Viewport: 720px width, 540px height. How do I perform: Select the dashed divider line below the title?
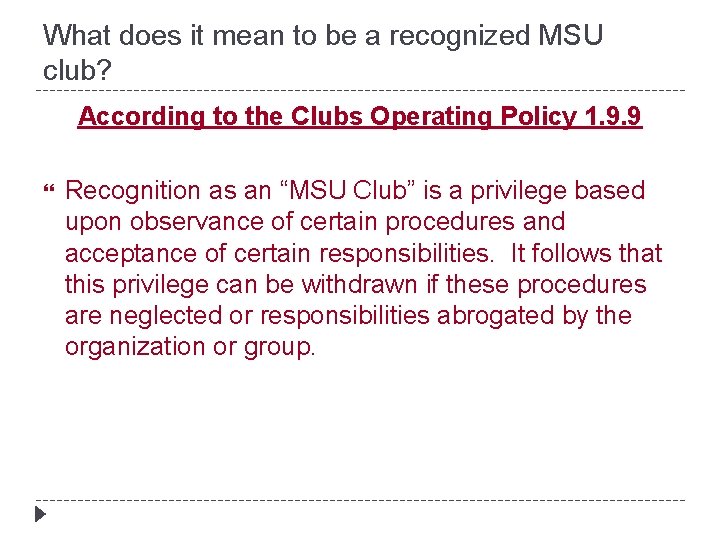click(360, 90)
